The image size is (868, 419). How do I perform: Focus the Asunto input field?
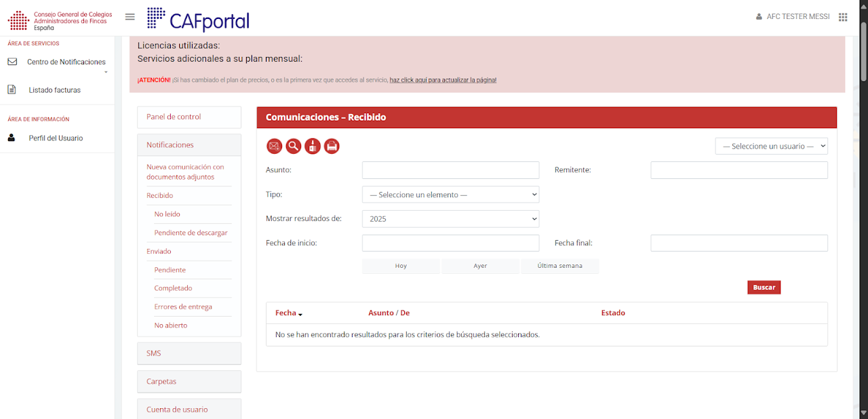(x=450, y=170)
